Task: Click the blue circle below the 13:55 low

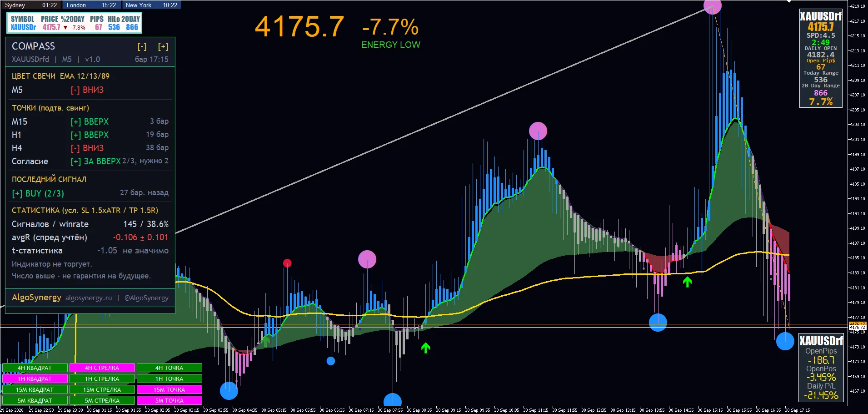Action: (x=658, y=322)
